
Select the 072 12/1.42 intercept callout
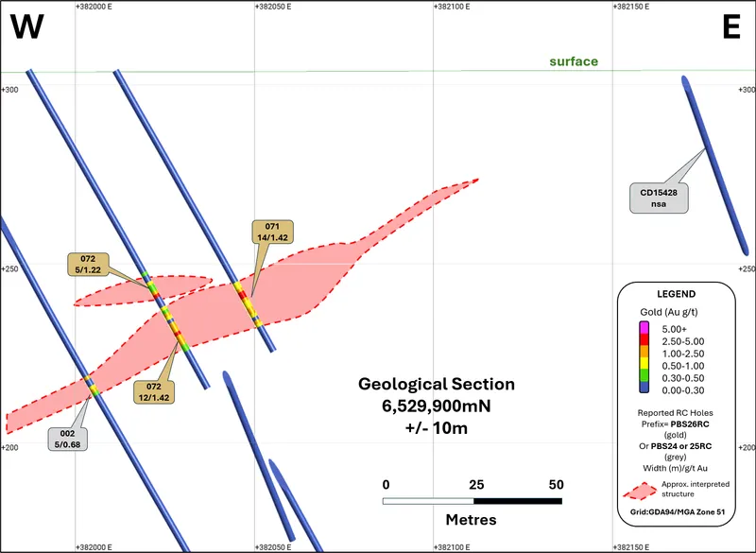pyautogui.click(x=154, y=392)
